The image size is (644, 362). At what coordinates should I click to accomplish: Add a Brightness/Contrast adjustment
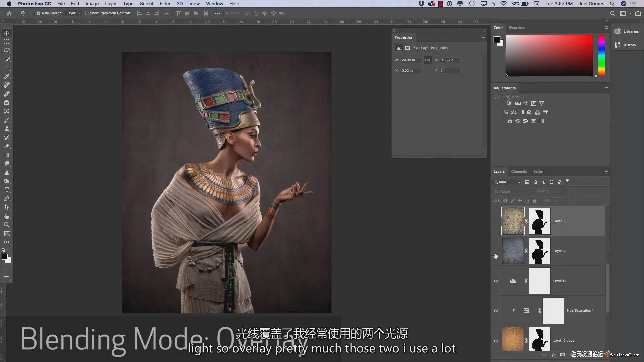tap(509, 103)
